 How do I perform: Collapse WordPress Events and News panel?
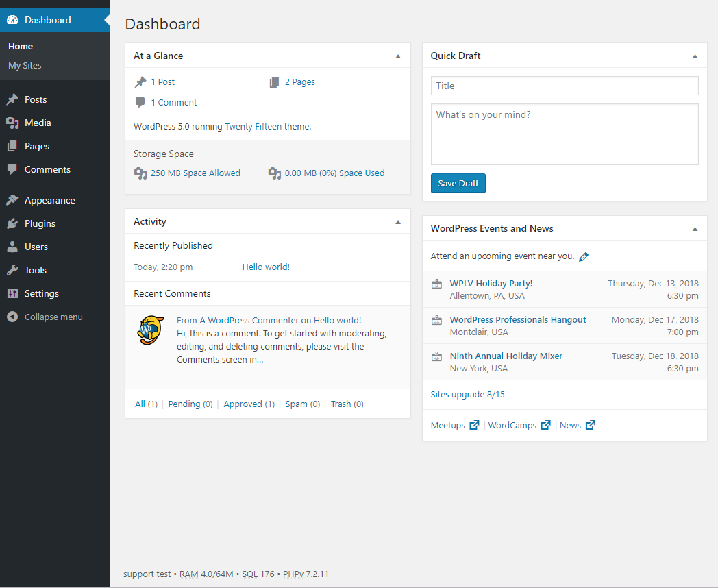point(695,229)
